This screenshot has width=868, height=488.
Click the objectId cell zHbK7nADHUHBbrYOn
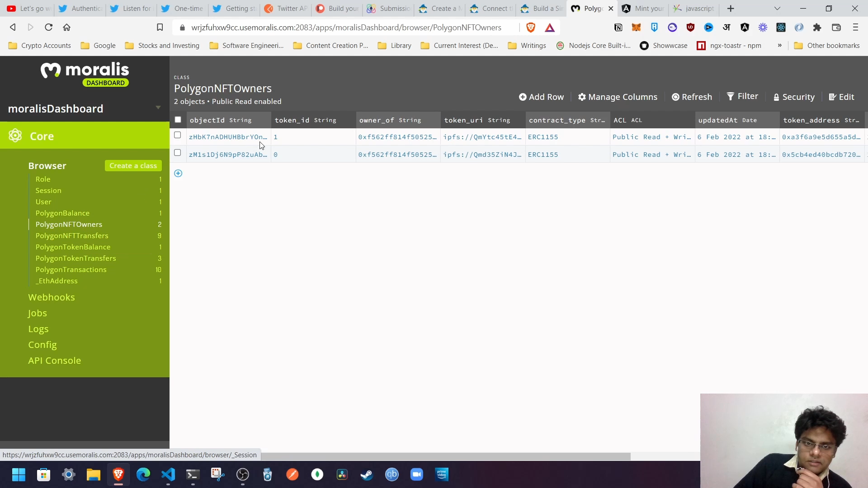(x=228, y=137)
